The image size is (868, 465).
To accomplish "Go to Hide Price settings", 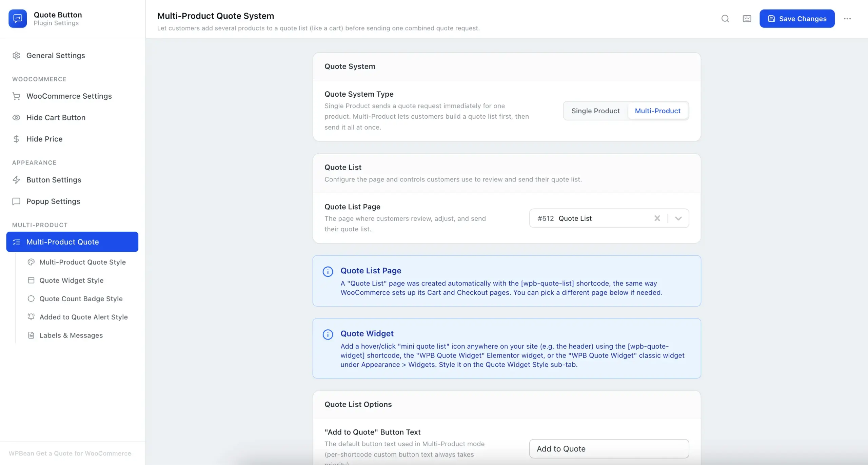I will [72, 139].
